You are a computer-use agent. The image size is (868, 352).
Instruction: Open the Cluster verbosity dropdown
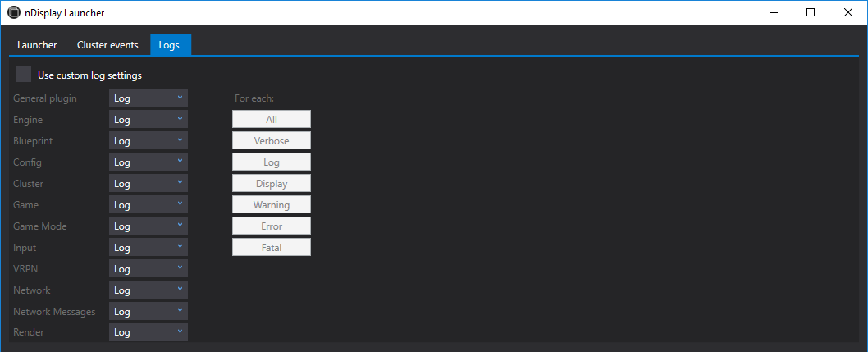click(148, 183)
